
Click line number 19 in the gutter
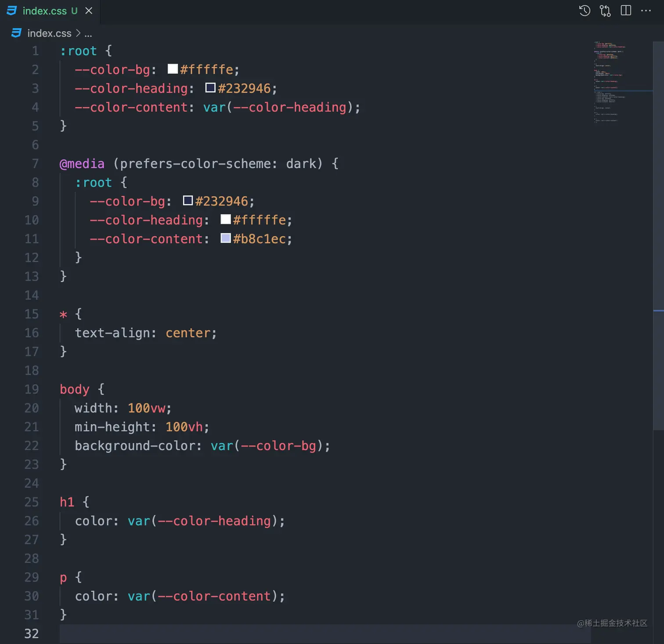31,389
